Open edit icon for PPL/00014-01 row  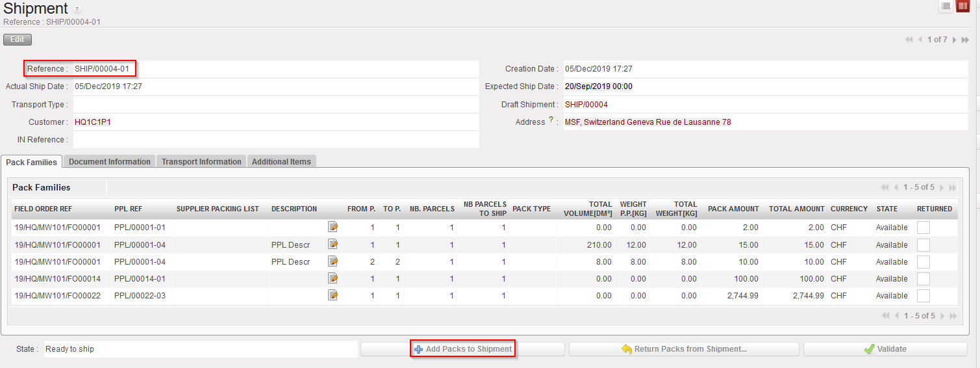333,278
